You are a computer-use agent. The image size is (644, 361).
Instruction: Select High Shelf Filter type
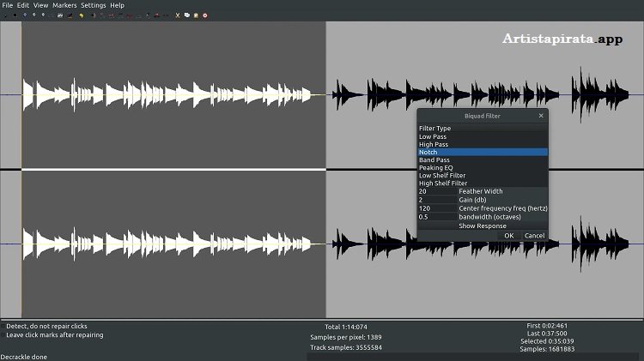(x=483, y=184)
